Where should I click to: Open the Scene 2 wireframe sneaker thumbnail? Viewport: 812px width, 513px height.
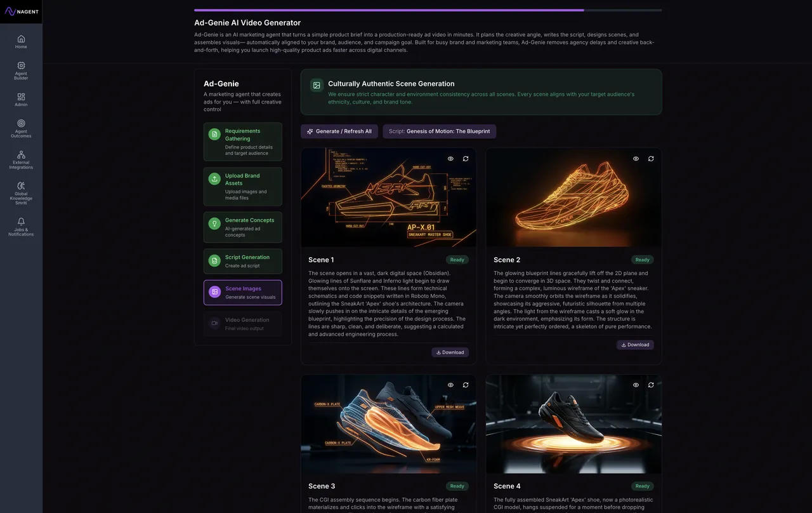[573, 197]
